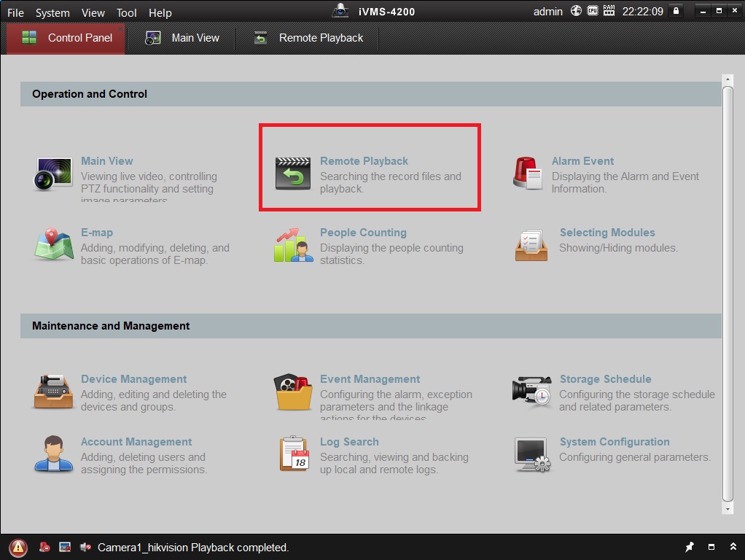This screenshot has width=745, height=560.
Task: Click the admin username in title bar
Action: click(x=548, y=12)
